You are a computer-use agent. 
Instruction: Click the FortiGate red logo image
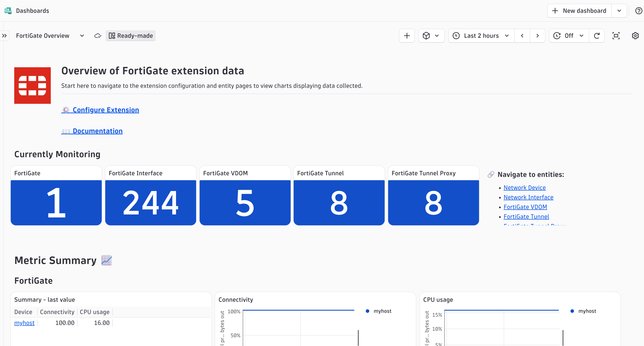pyautogui.click(x=33, y=85)
